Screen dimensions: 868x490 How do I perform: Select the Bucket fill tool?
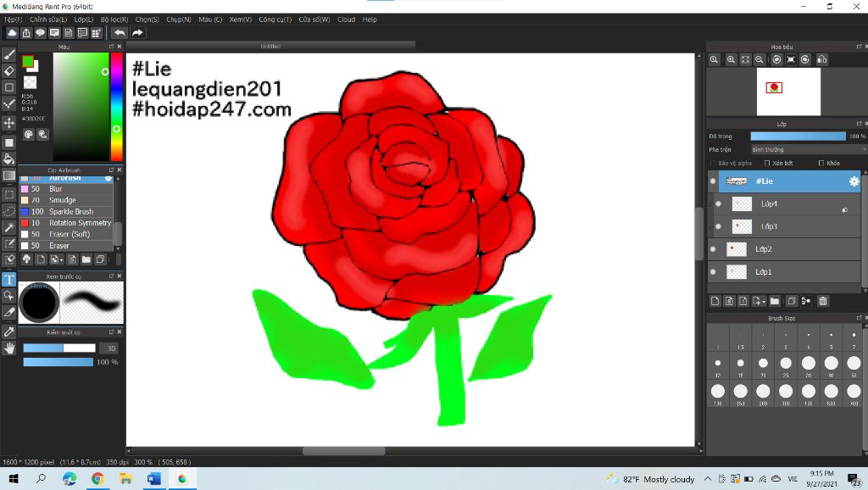[x=8, y=159]
